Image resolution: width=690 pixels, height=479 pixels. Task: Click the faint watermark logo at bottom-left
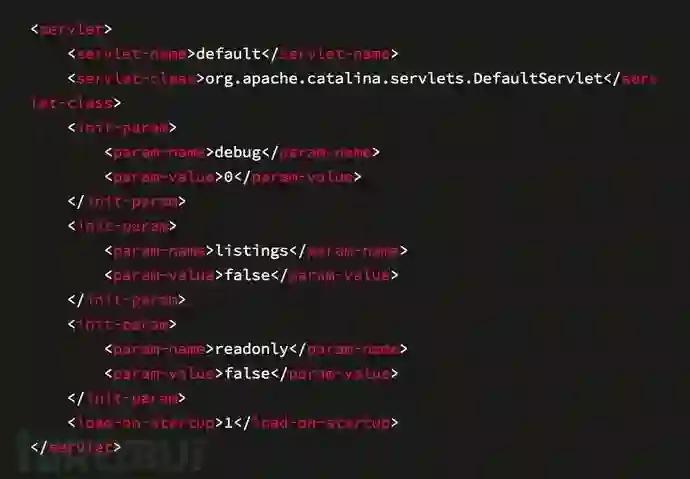(110, 452)
